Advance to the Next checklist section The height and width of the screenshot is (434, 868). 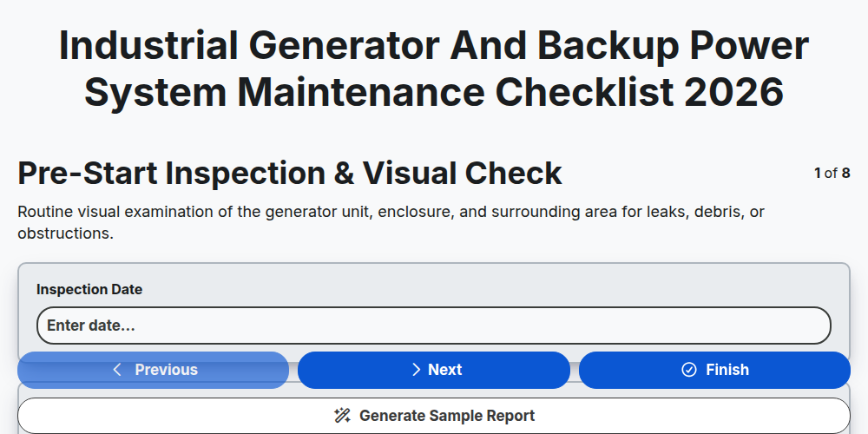tap(434, 370)
